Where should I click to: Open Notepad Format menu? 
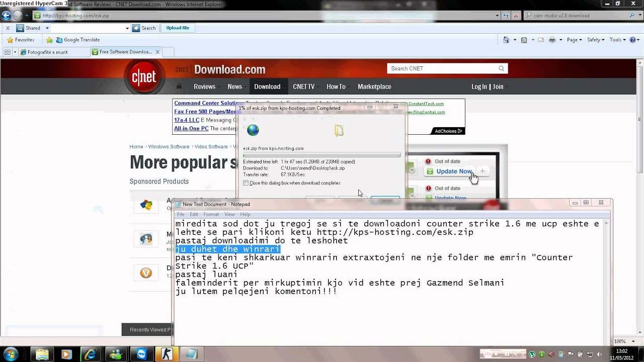click(211, 214)
